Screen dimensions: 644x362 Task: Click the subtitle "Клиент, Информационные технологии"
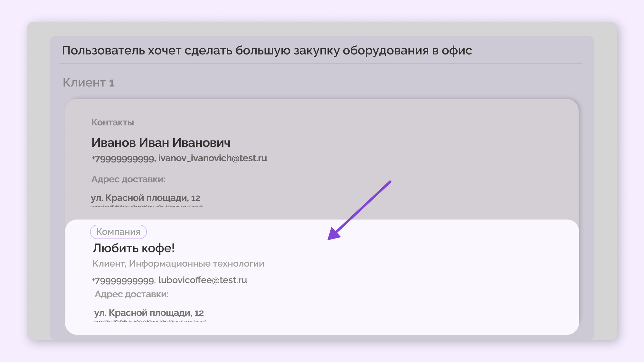(x=178, y=263)
